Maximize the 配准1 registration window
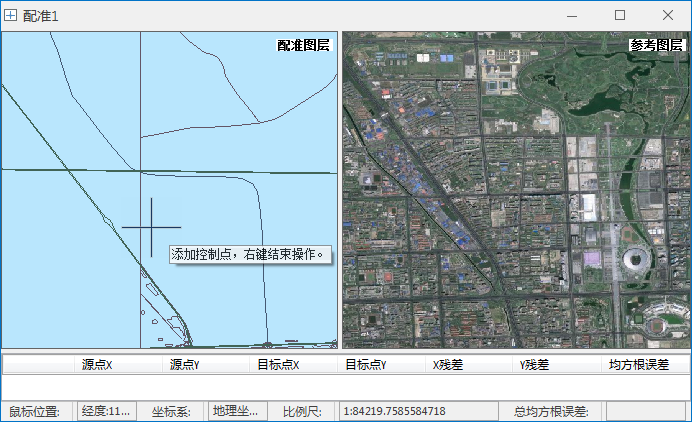The height and width of the screenshot is (422, 692). (x=620, y=15)
